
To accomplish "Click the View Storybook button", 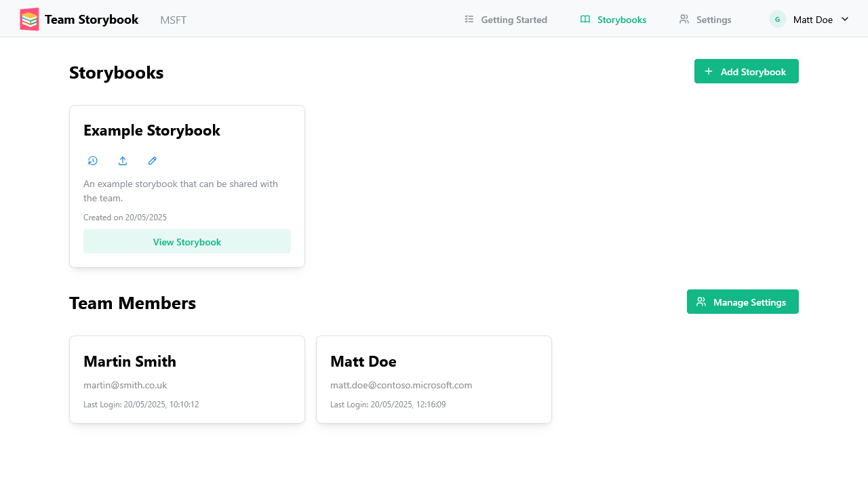I will (187, 242).
